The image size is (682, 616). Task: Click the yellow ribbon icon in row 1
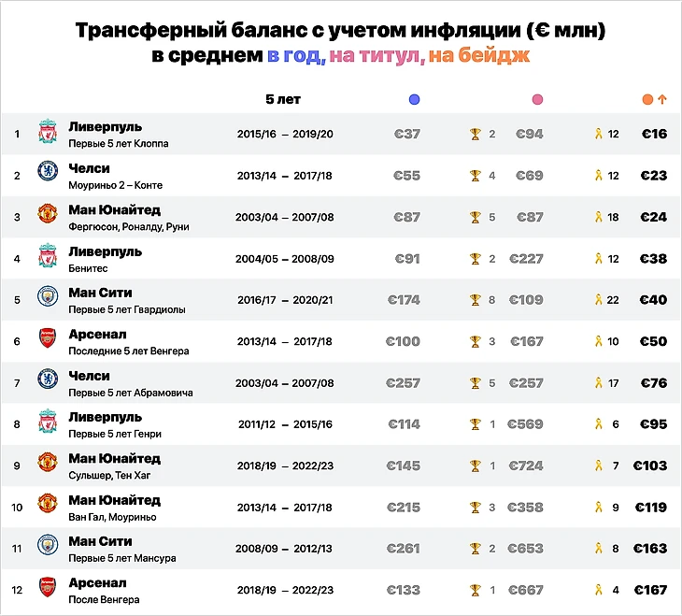[599, 134]
